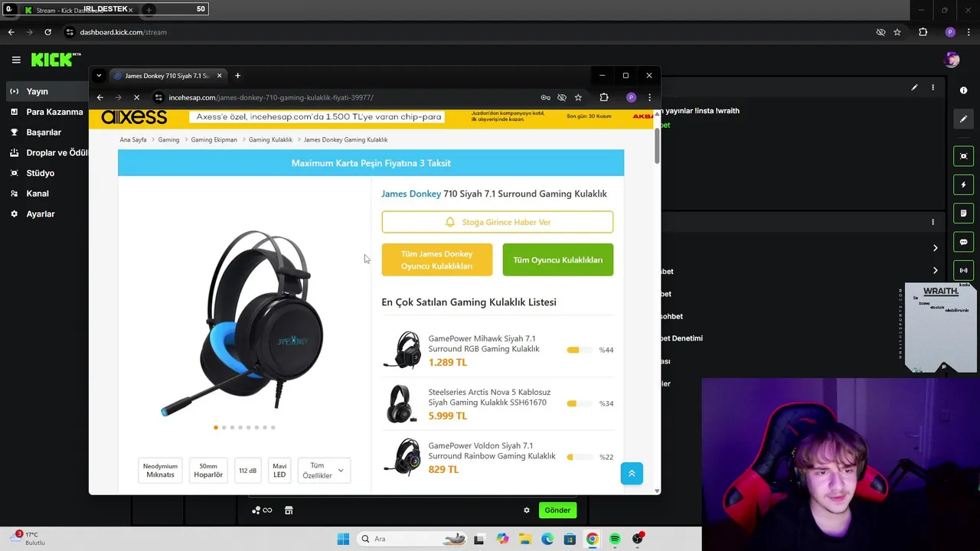
Task: Click the Gaming Ekipman breadcrumb
Action: click(x=214, y=140)
